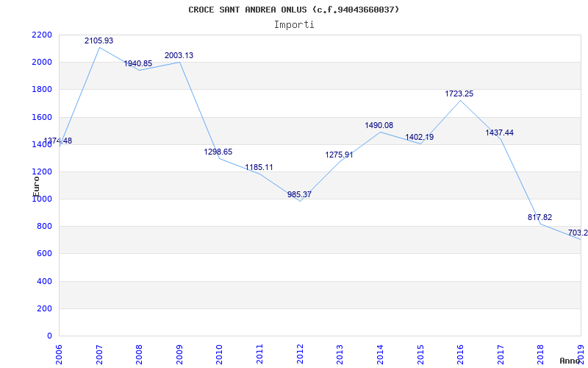Click the 2008 x-axis year label
This screenshot has height=368, width=588.
click(139, 355)
